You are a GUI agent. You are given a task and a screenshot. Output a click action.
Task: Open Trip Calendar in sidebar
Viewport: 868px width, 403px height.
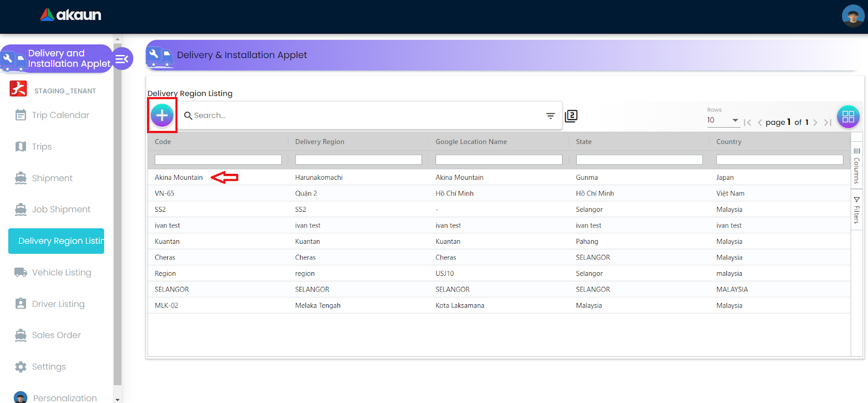click(x=60, y=115)
